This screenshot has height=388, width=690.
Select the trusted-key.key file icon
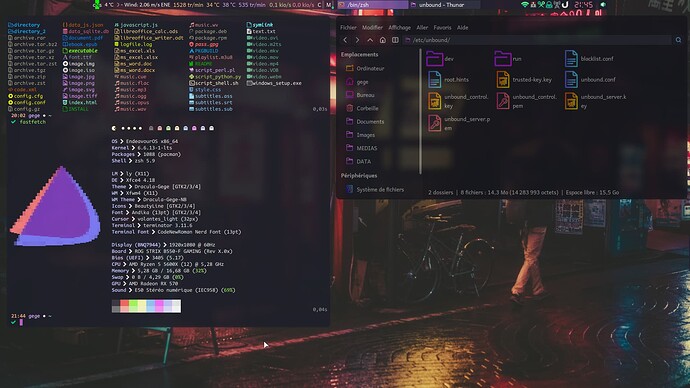pos(503,80)
